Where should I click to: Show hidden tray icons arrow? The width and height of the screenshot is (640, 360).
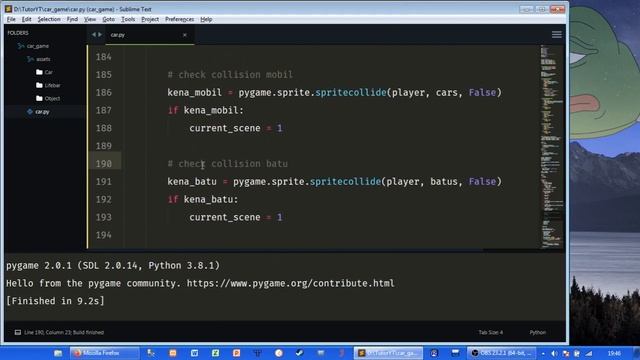tap(543, 353)
